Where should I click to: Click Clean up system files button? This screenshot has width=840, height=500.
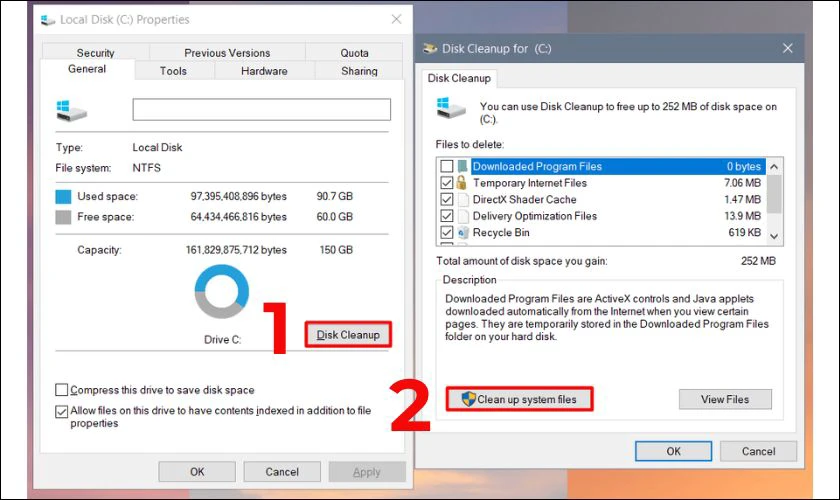click(519, 399)
